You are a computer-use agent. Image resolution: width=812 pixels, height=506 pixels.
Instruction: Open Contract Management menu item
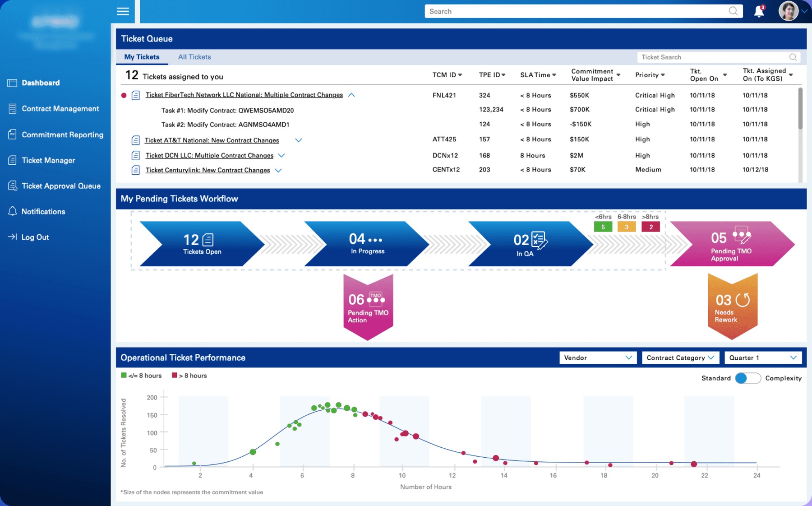click(x=60, y=109)
